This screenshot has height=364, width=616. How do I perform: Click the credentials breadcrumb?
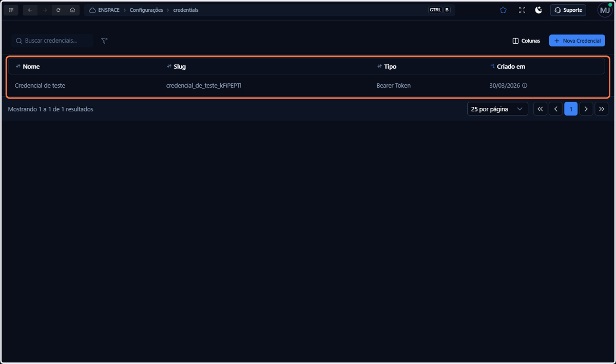185,10
